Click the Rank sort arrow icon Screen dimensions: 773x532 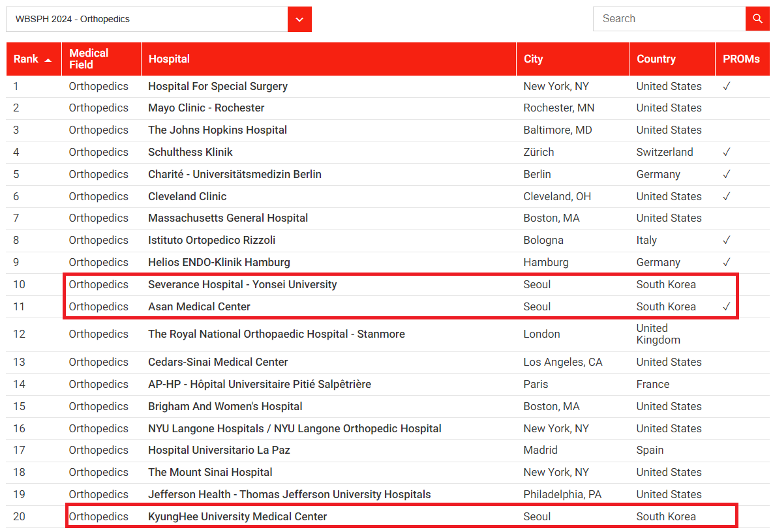tap(48, 60)
